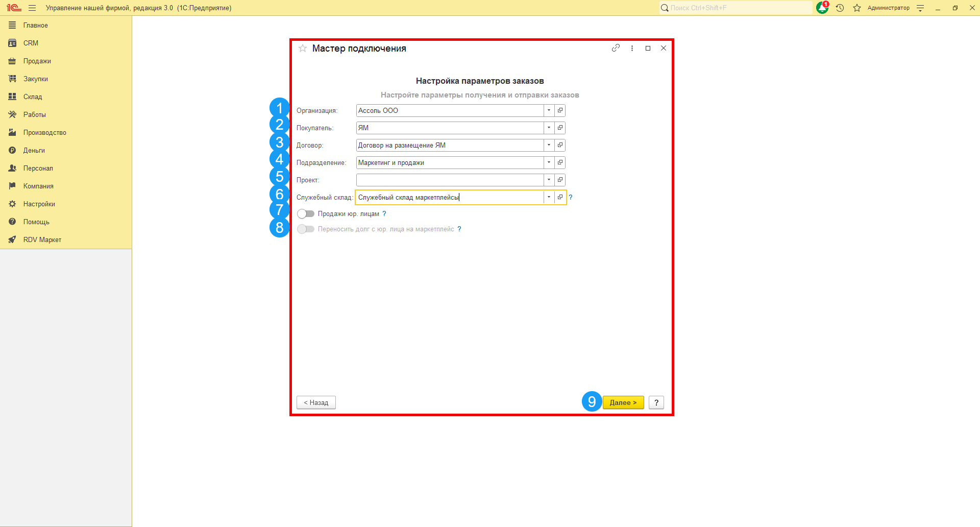Image resolution: width=980 pixels, height=527 pixels.
Task: Open the Подразделение record button
Action: tap(560, 162)
